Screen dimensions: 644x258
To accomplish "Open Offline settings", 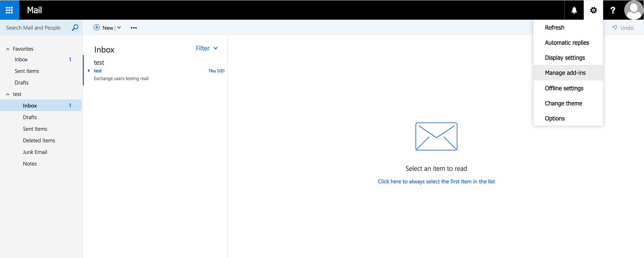I will (x=568, y=88).
